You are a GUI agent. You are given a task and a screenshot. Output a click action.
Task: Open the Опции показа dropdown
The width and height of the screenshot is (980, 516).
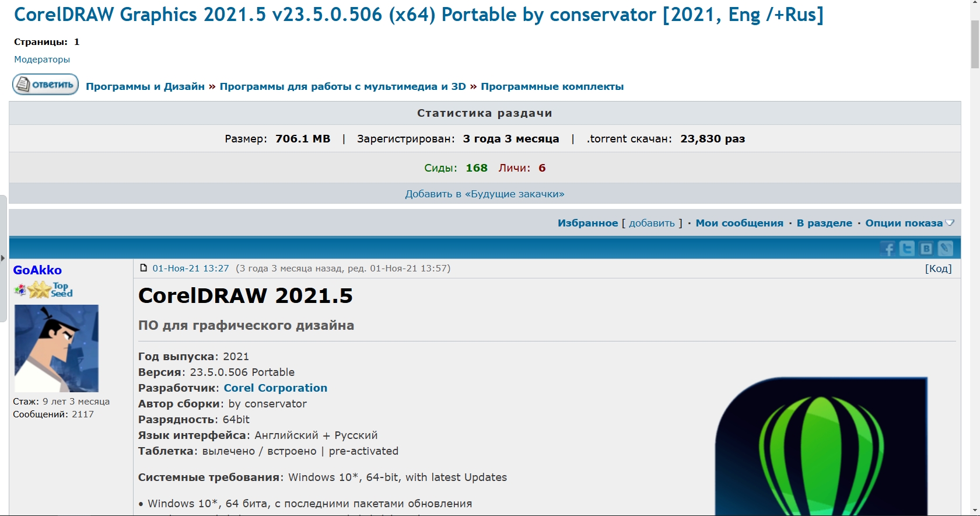coord(909,223)
